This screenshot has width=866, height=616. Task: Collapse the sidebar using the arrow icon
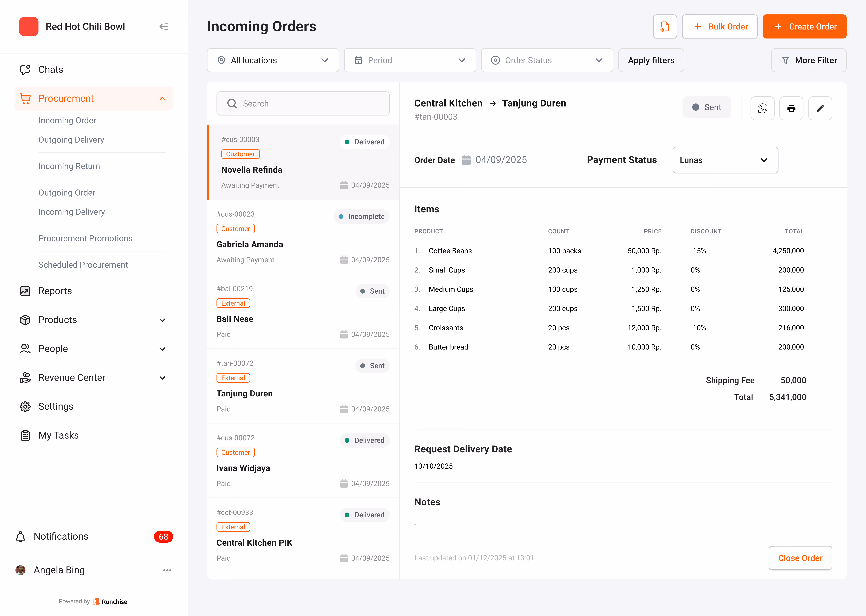click(164, 27)
